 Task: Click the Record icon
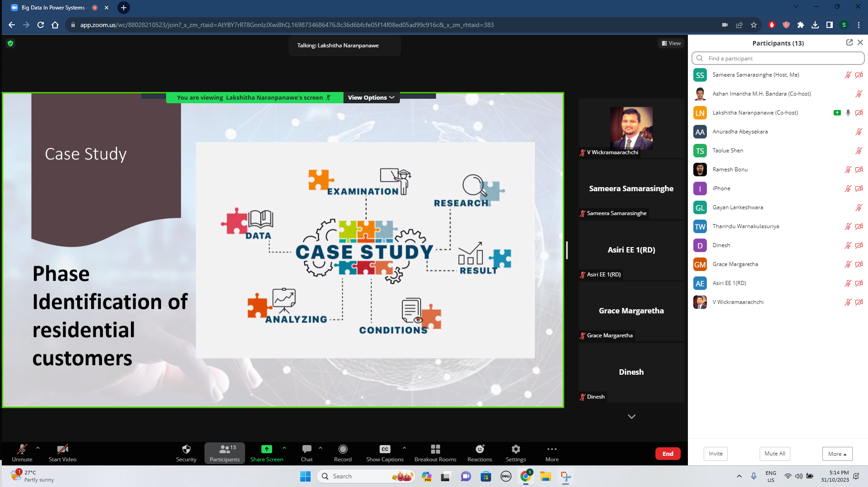[x=343, y=449]
